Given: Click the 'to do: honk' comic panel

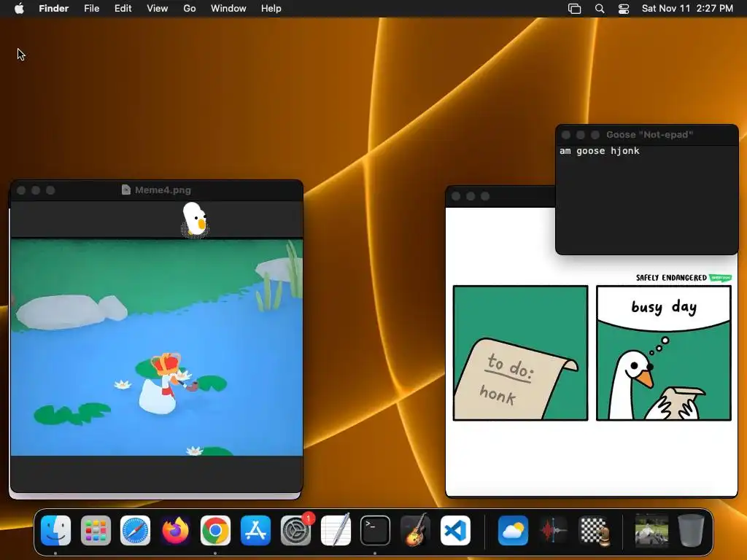Looking at the screenshot, I should click(x=521, y=353).
